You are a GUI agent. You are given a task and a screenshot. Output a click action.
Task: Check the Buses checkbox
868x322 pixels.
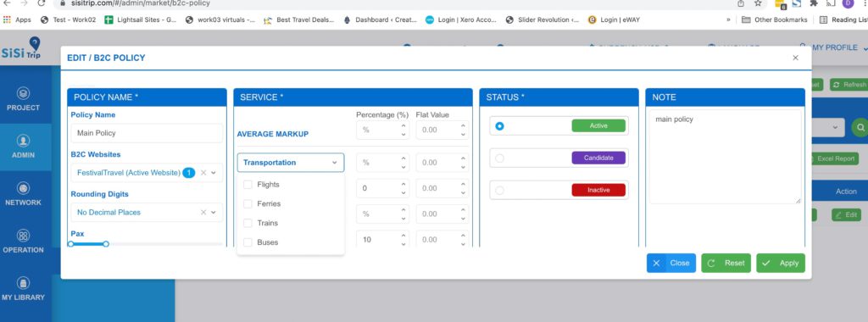click(248, 242)
